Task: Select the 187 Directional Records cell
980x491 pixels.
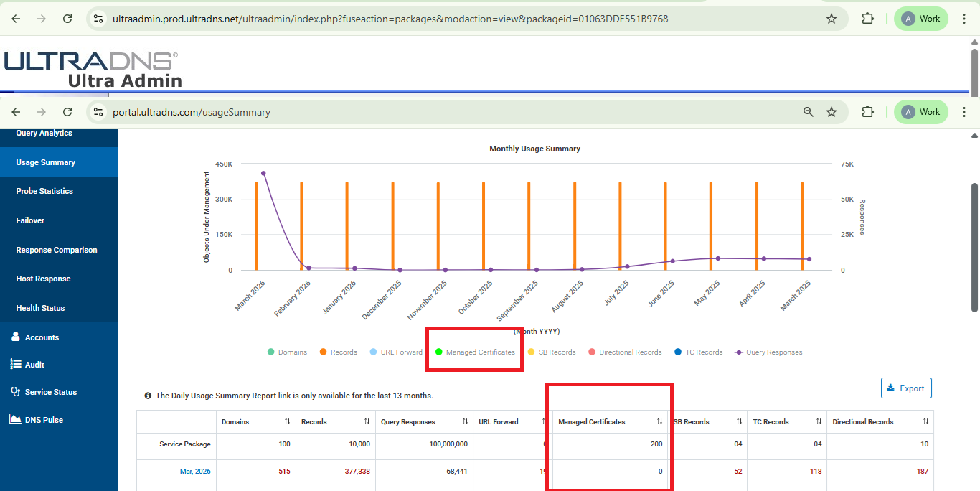Action: [880, 472]
